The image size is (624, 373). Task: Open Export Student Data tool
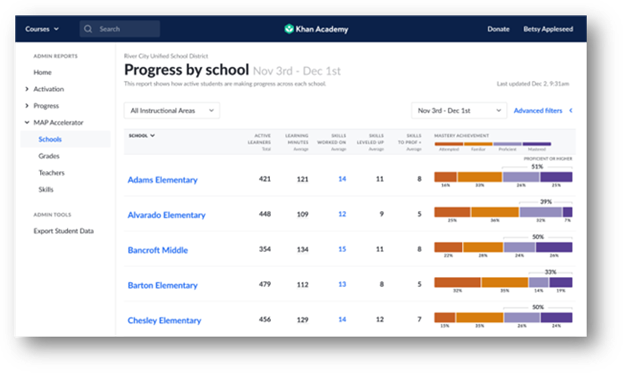(x=64, y=231)
